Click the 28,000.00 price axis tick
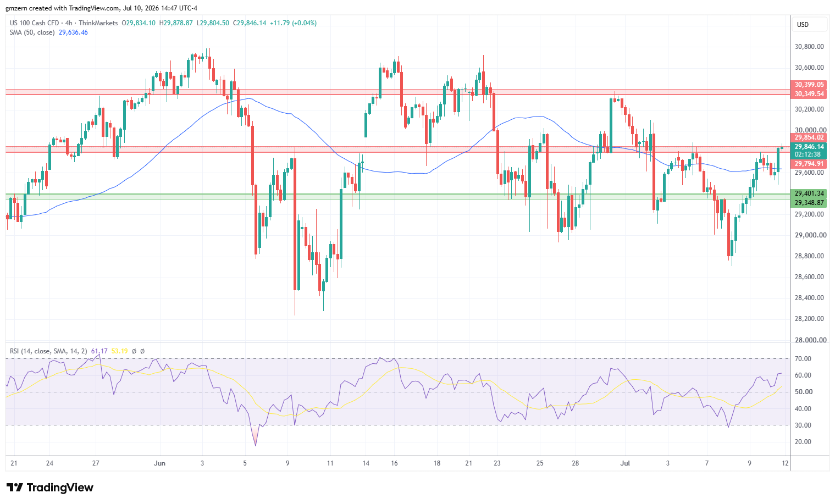835x504 pixels. click(810, 340)
